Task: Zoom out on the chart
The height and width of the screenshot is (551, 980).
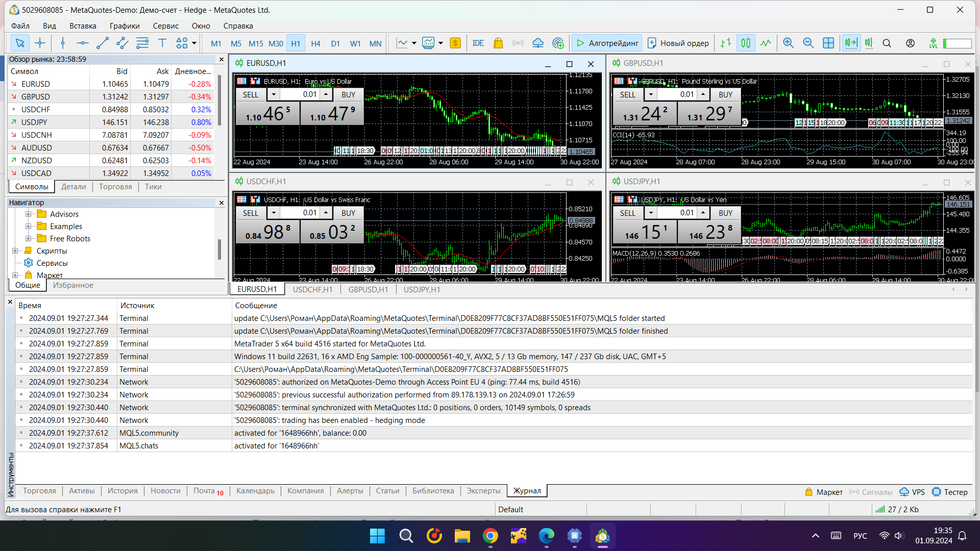Action: pos(808,43)
